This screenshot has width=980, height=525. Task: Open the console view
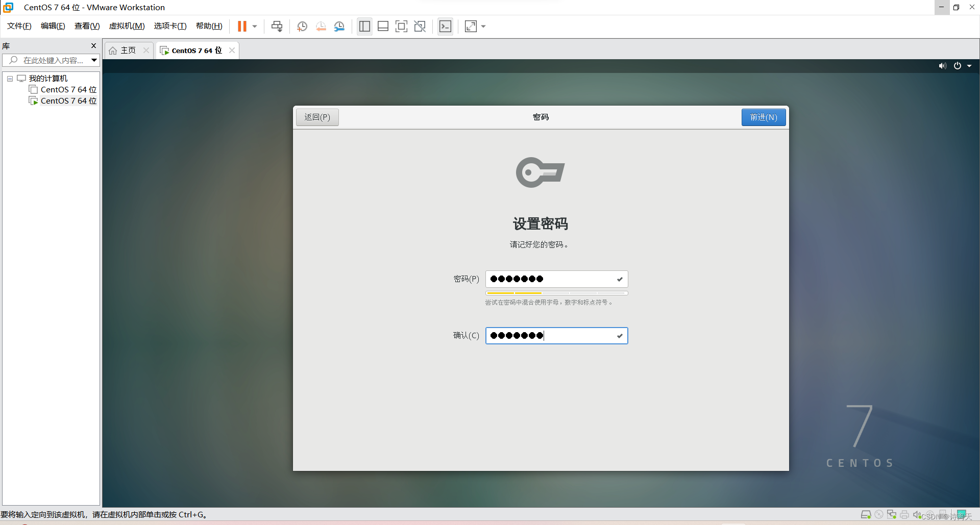pyautogui.click(x=445, y=26)
